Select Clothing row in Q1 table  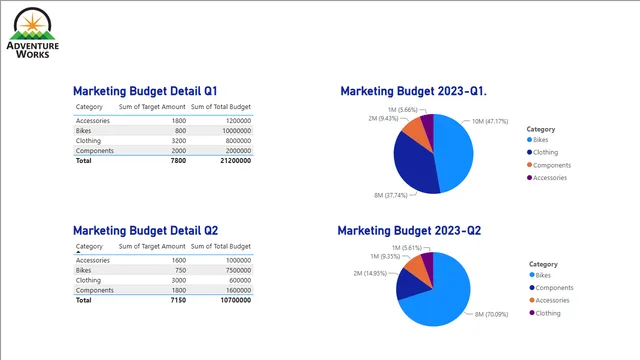[163, 141]
